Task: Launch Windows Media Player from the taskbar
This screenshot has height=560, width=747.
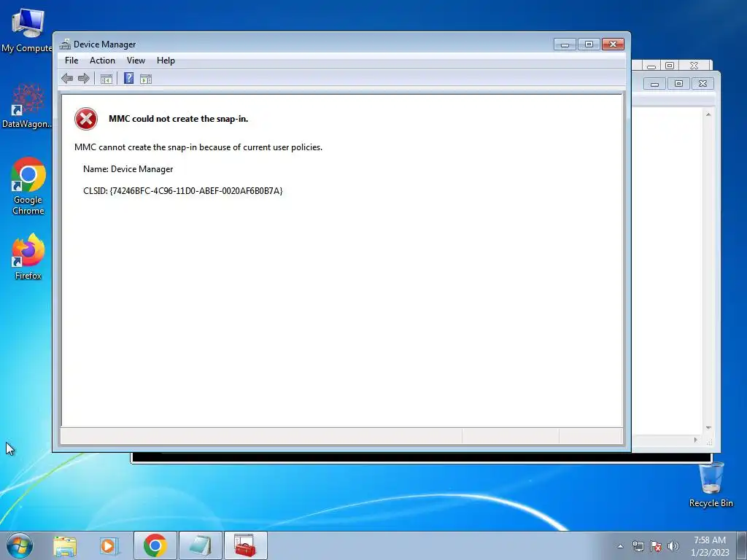Action: click(109, 545)
